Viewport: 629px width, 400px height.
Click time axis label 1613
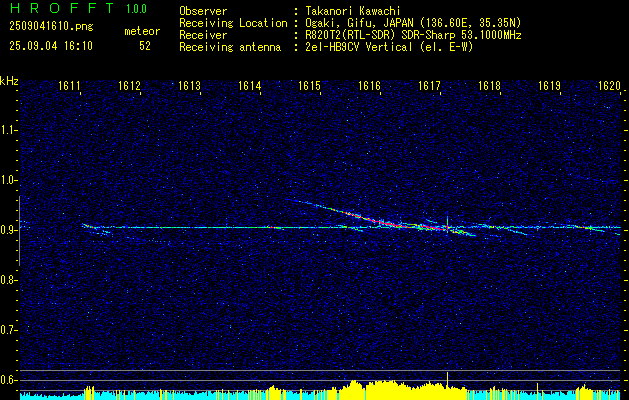(189, 85)
